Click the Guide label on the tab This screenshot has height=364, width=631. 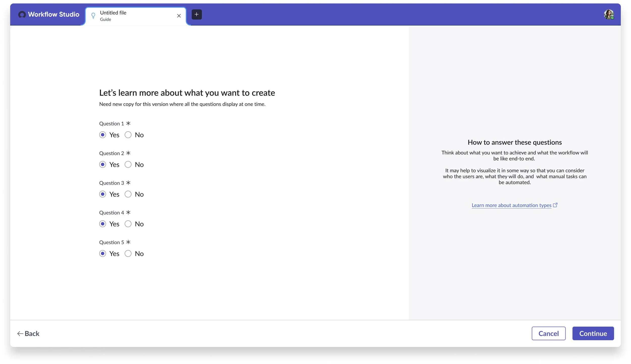106,19
